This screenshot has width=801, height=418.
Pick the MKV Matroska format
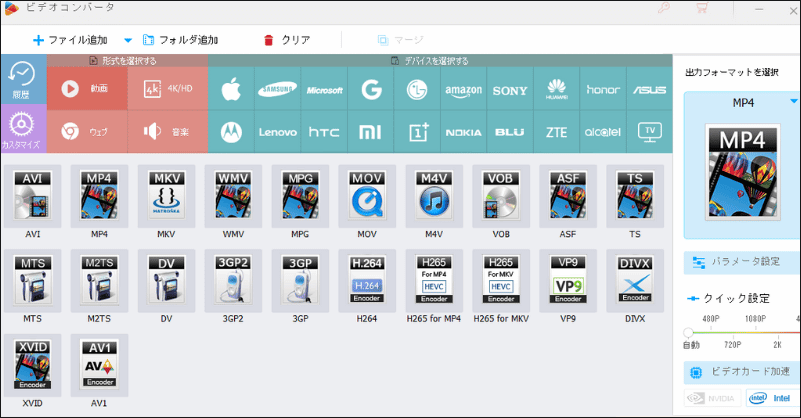166,196
